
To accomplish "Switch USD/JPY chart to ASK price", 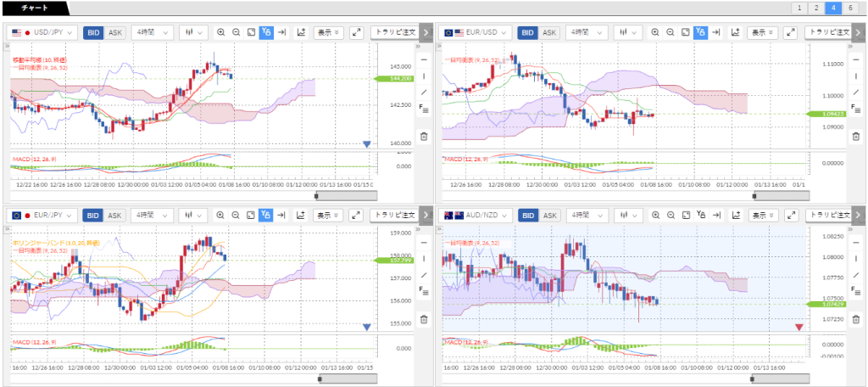I will (115, 32).
